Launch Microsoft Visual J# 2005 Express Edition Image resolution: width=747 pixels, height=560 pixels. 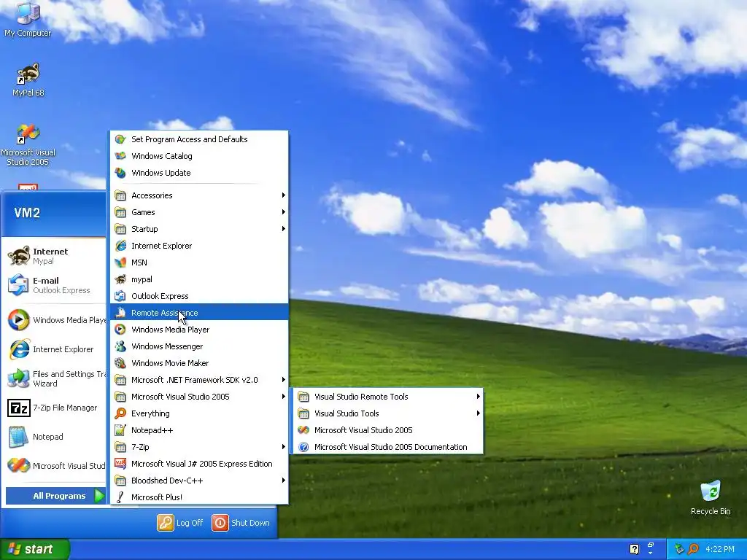tap(199, 464)
